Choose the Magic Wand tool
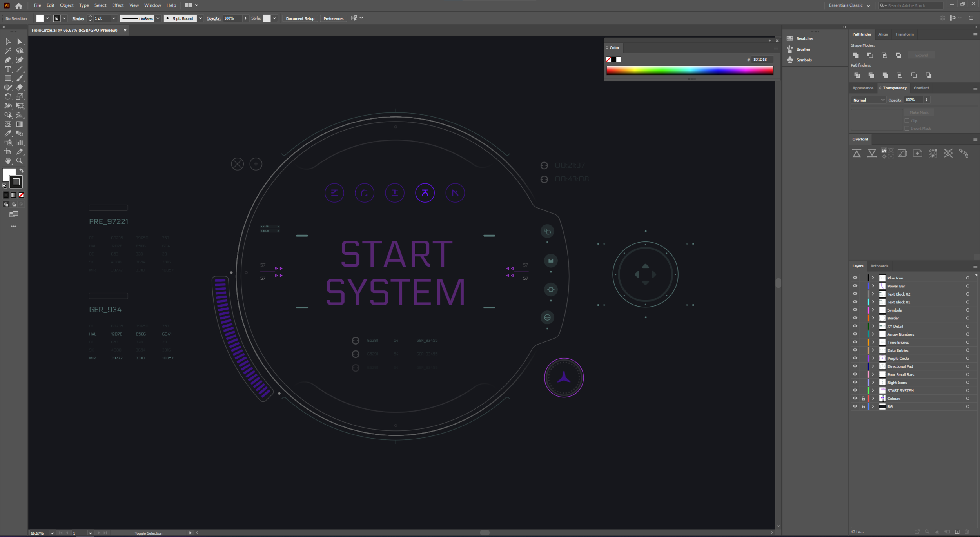Image resolution: width=980 pixels, height=537 pixels. [8, 51]
